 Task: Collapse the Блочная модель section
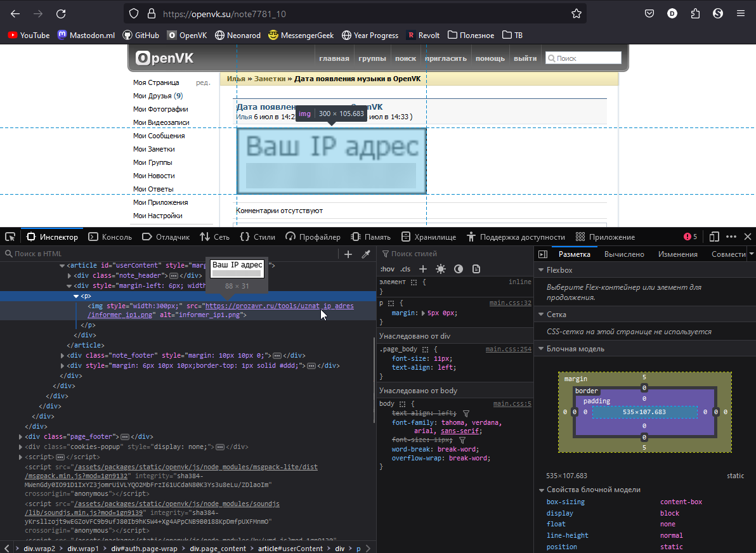(542, 348)
